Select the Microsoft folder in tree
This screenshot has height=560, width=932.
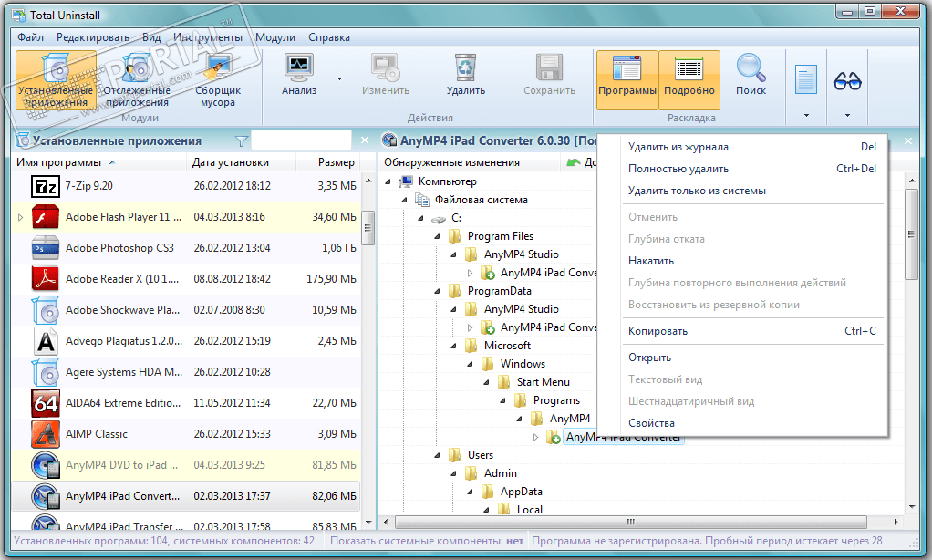pyautogui.click(x=506, y=346)
